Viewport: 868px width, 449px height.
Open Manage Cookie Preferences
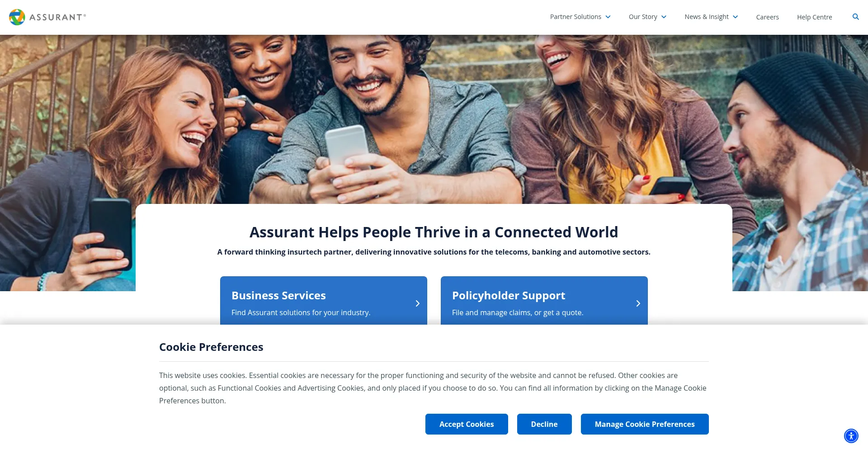[645, 424]
